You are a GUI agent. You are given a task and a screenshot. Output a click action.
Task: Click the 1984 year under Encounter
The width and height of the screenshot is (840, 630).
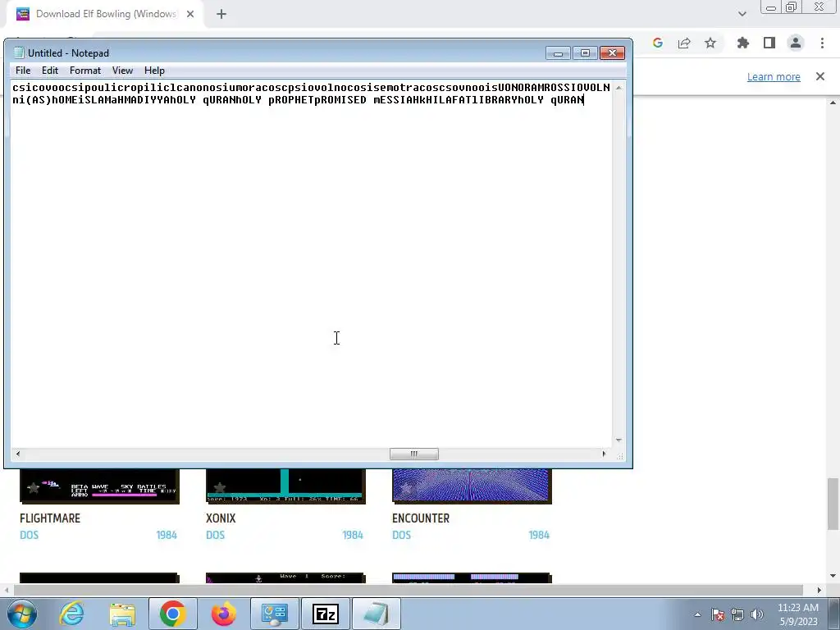pyautogui.click(x=539, y=535)
